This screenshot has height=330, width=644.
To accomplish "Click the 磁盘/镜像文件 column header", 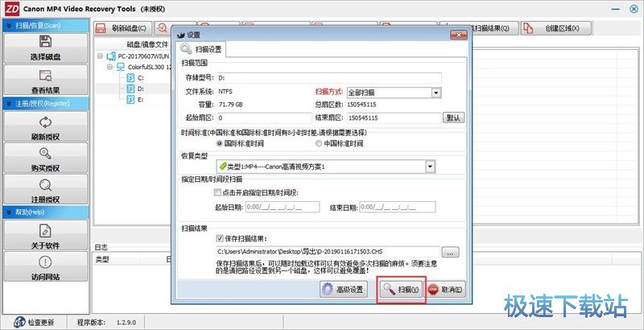I will coord(148,44).
